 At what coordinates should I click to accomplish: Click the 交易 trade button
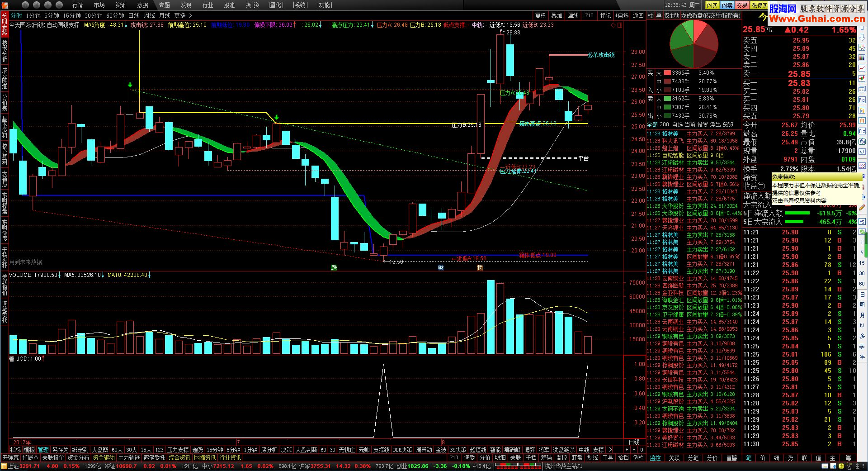coord(742,5)
